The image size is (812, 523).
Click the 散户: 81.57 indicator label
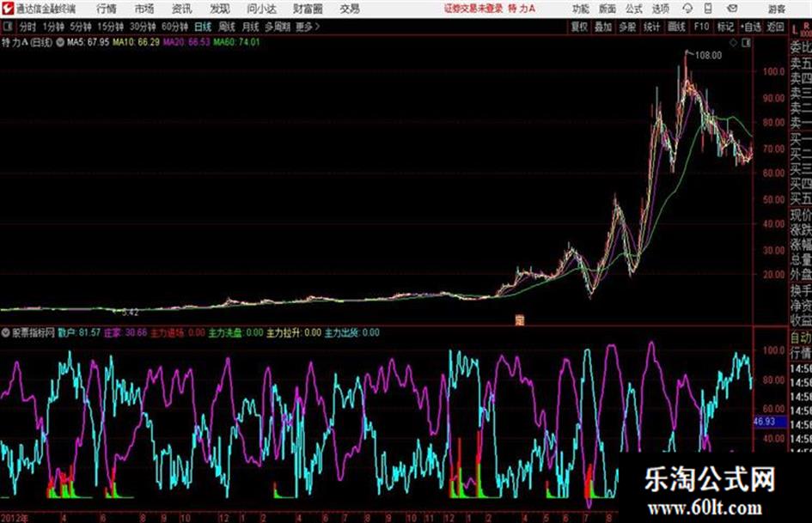[x=79, y=332]
